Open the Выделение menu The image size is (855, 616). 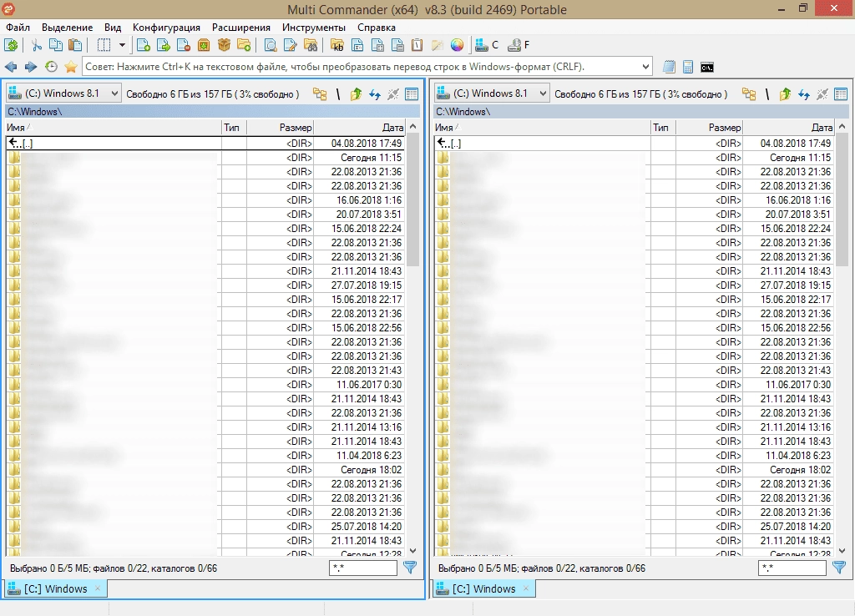67,28
